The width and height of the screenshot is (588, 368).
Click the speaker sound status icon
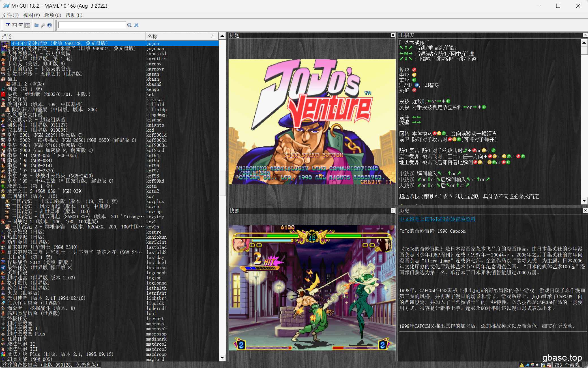click(537, 365)
